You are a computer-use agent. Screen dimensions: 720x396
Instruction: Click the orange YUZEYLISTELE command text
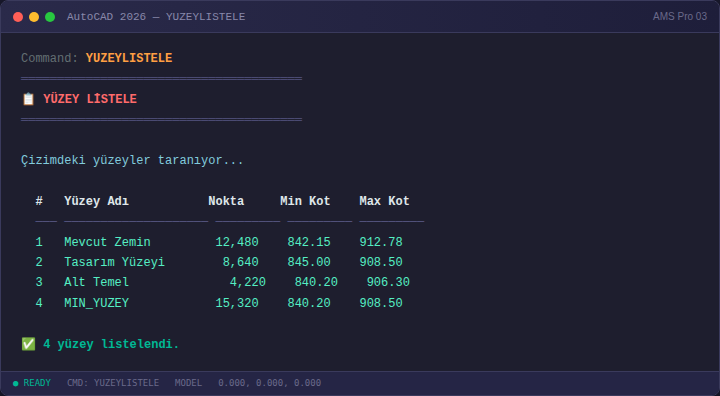(129, 58)
